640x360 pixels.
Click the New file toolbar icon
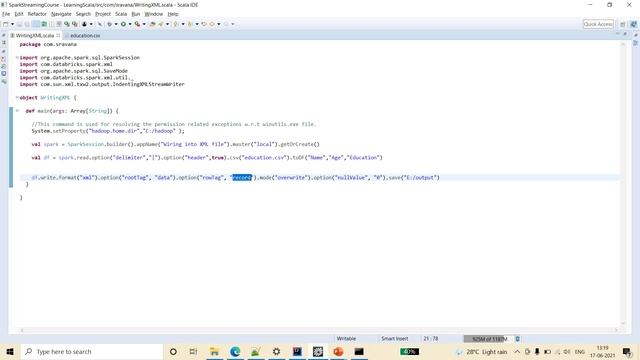[x=6, y=24]
